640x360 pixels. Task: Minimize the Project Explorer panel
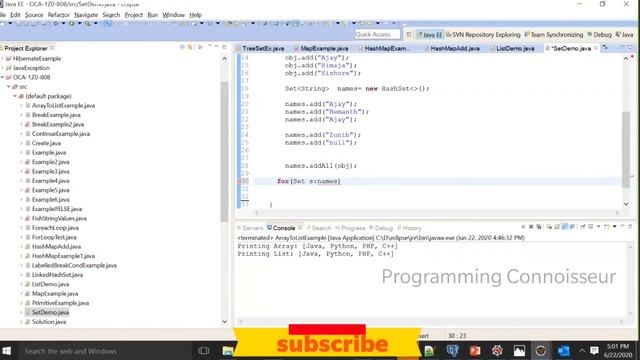(x=216, y=47)
